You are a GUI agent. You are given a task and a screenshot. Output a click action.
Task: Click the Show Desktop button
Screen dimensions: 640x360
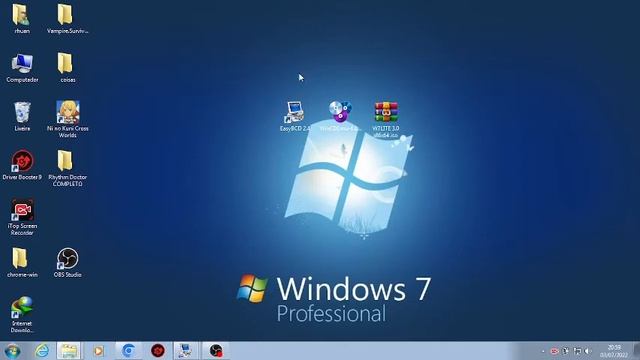[x=637, y=351]
